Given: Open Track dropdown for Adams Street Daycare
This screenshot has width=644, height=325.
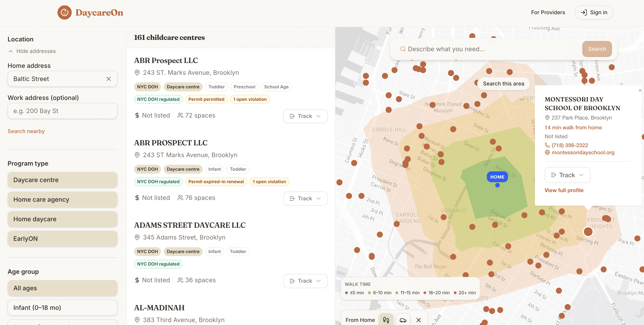Looking at the screenshot, I should click(x=305, y=281).
